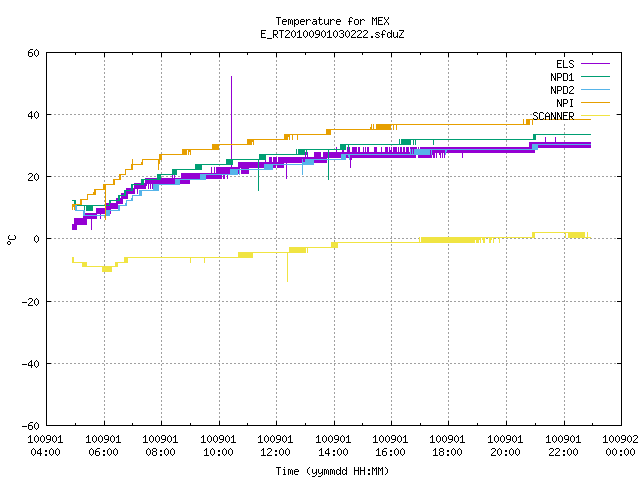Click the light blue NPD2 legend line sample
This screenshot has height=480, width=640.
coord(595,89)
